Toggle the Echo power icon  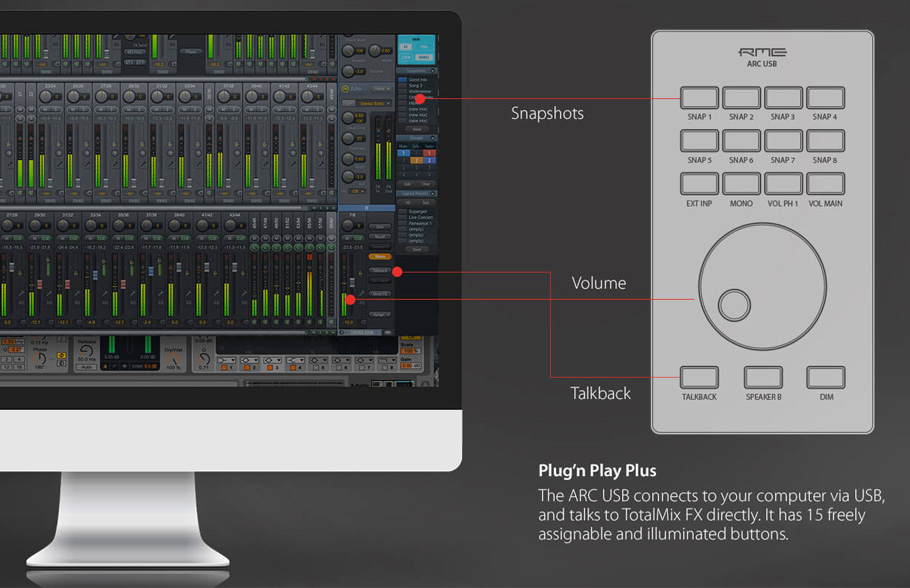[x=345, y=89]
